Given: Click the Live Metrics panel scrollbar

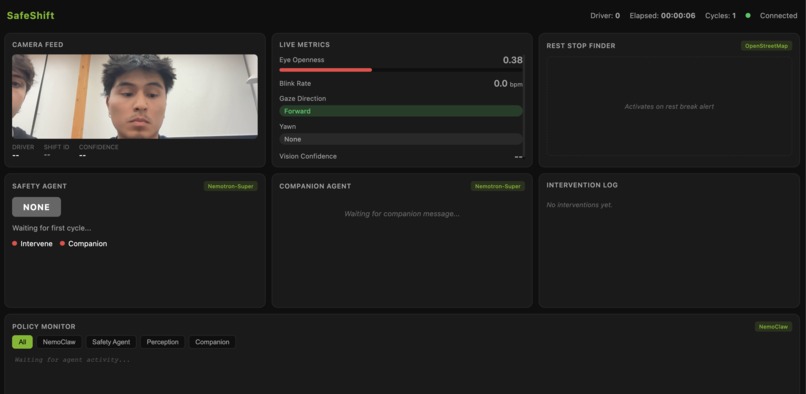Looking at the screenshot, I should 523,107.
